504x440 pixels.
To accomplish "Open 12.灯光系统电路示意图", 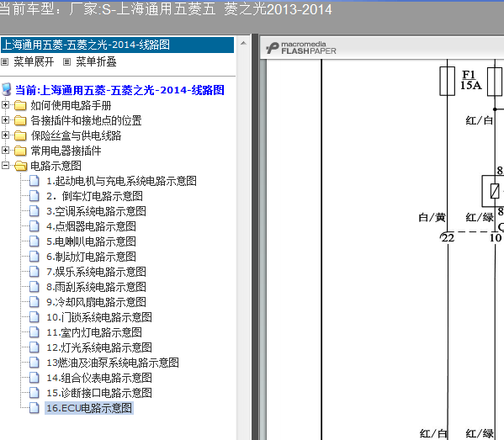I will click(99, 347).
